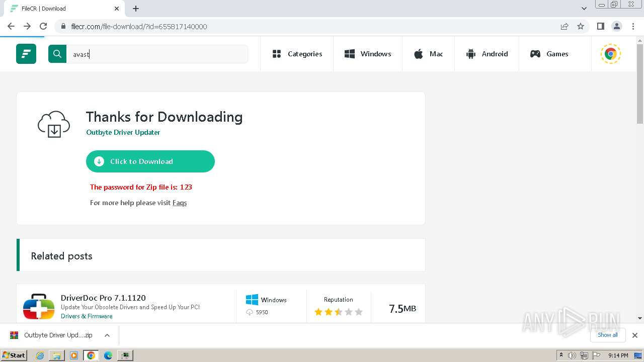Click the 9:14 PM clock
The height and width of the screenshot is (362, 644).
(x=618, y=355)
